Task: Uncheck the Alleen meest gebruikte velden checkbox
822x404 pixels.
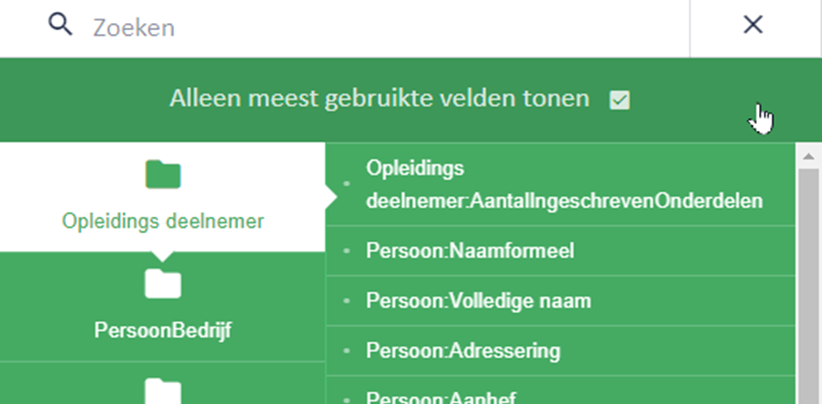Action: pyautogui.click(x=620, y=100)
